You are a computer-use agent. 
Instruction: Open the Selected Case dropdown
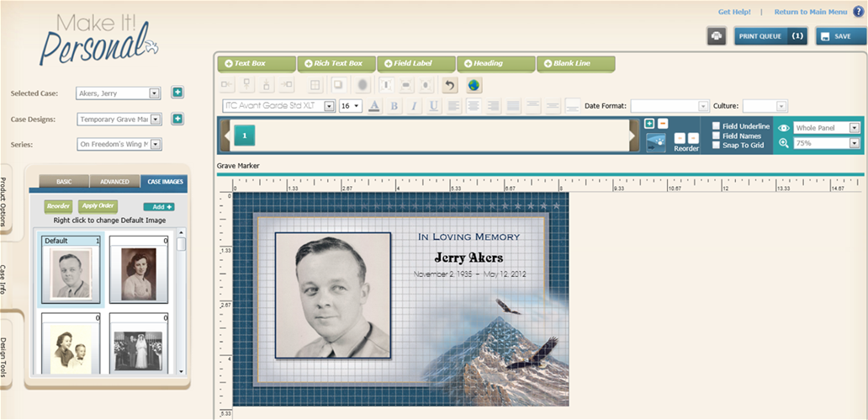[155, 93]
